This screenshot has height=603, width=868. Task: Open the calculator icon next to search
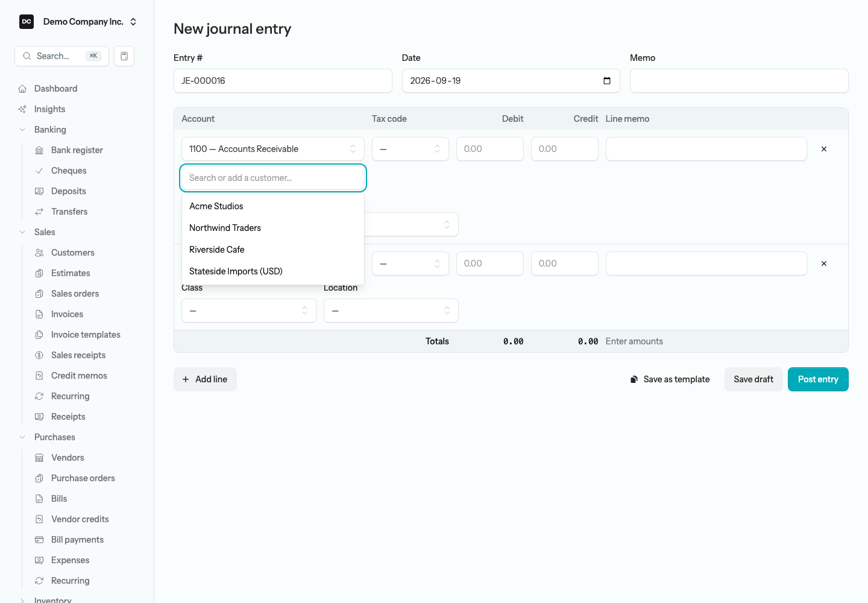[x=124, y=56]
